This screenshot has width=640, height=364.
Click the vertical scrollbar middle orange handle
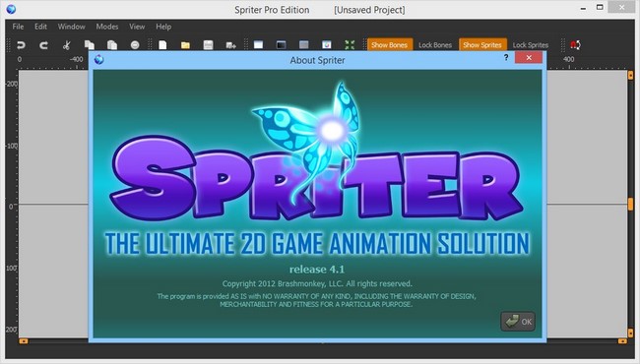pos(630,204)
